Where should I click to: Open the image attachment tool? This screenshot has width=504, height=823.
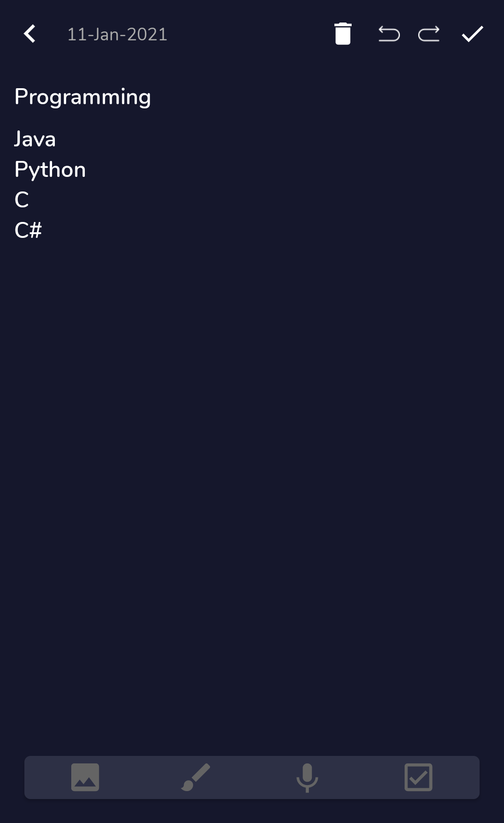85,777
